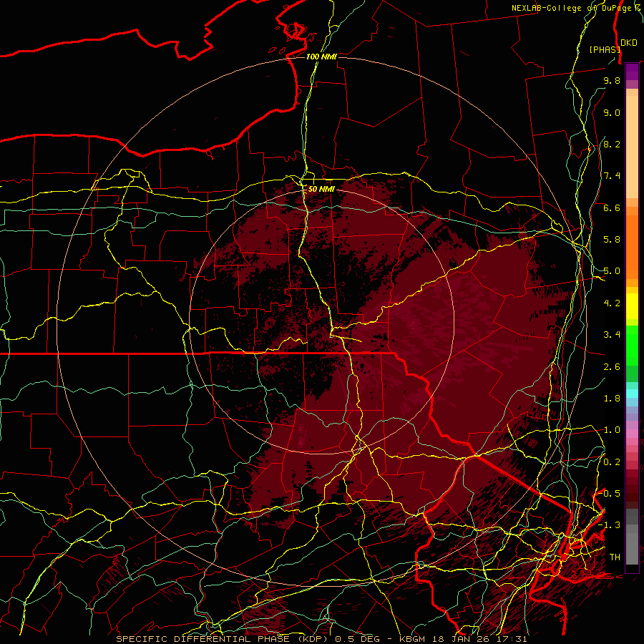644x644 pixels.
Task: Click the 3.4 value on the legend
Action: [612, 335]
